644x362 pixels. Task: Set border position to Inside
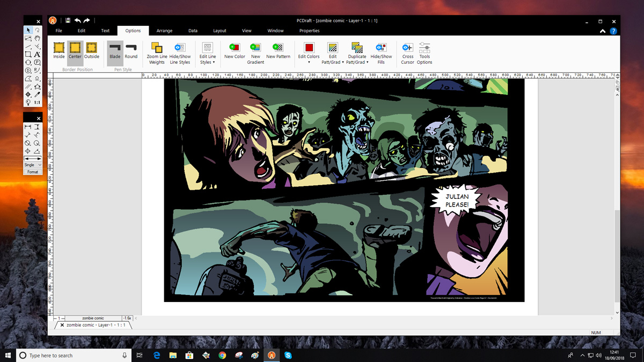[x=59, y=50]
